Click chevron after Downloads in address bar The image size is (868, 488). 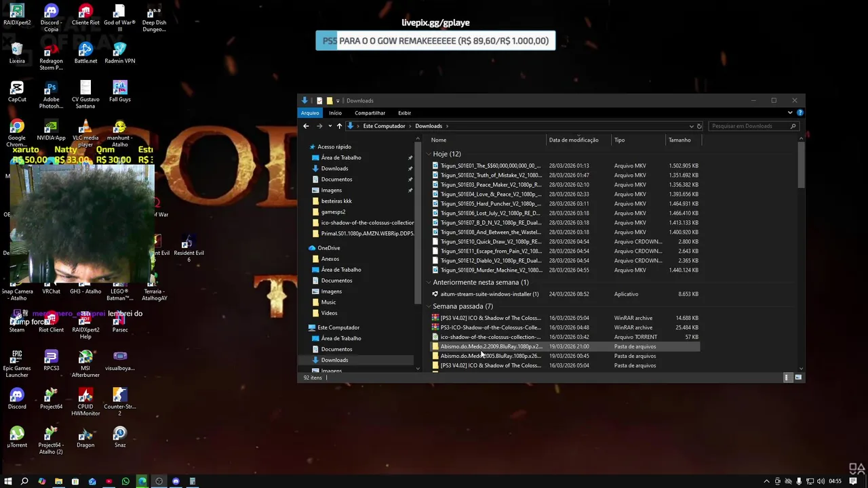[x=447, y=126]
